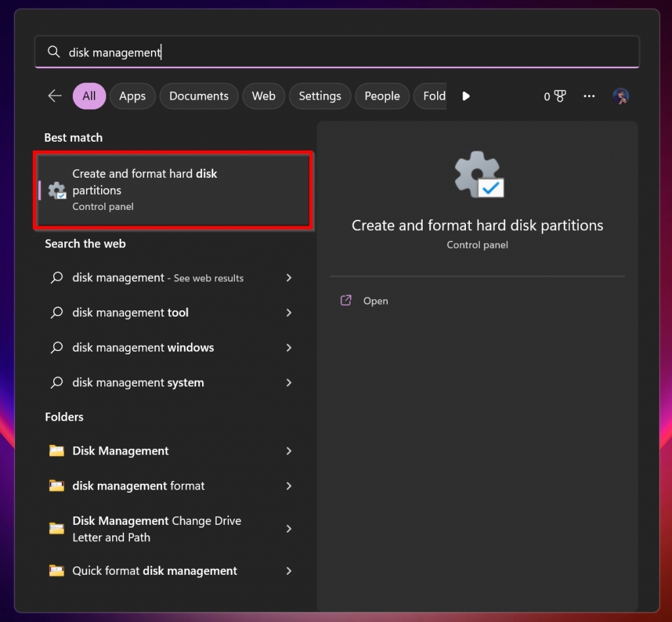The width and height of the screenshot is (672, 622).
Task: Click the arrow revealing more filter categories
Action: [466, 96]
